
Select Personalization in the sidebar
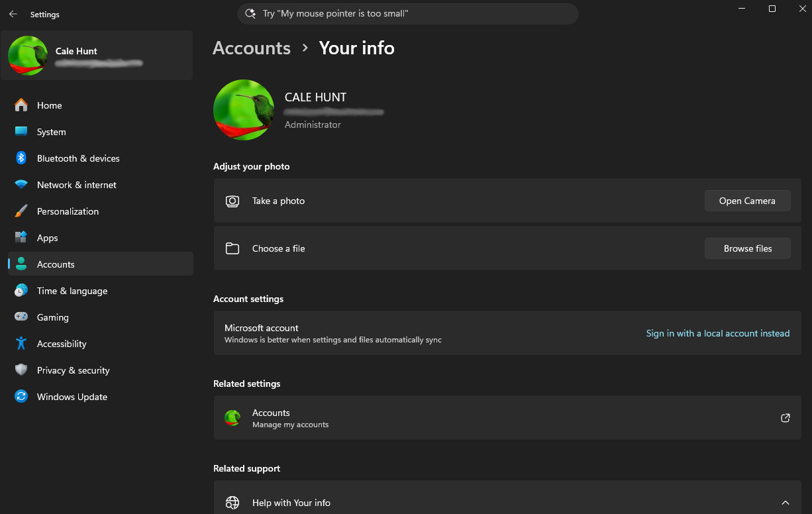(101, 211)
